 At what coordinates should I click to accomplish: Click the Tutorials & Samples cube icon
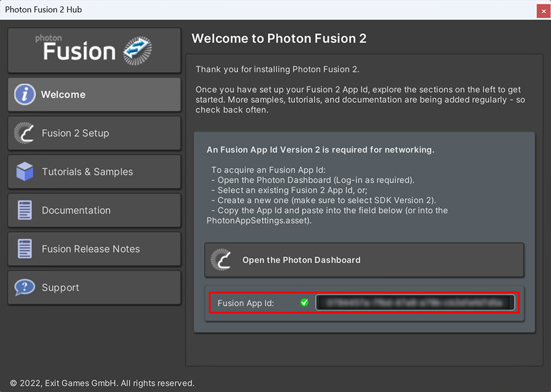pos(24,171)
